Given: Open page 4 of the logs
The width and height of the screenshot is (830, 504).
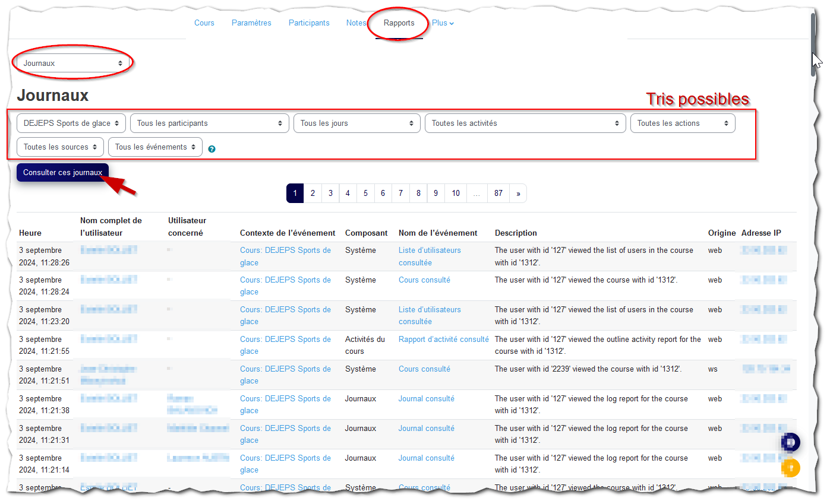Looking at the screenshot, I should (x=348, y=194).
